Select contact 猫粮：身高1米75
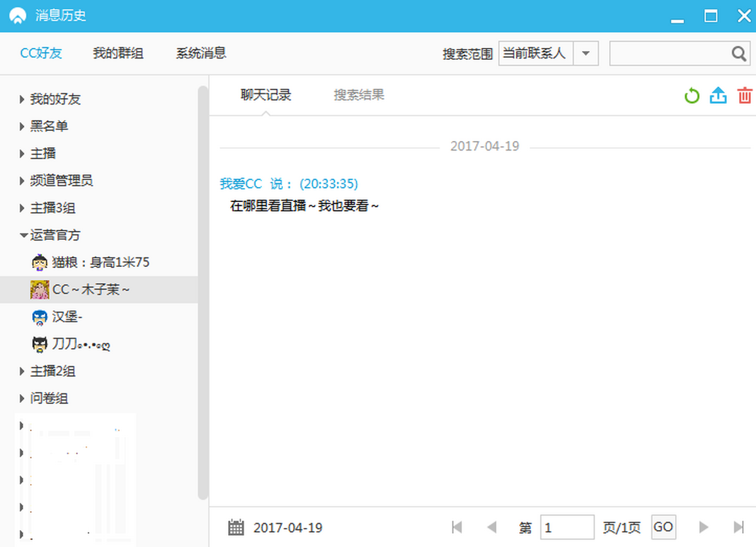 pos(100,262)
